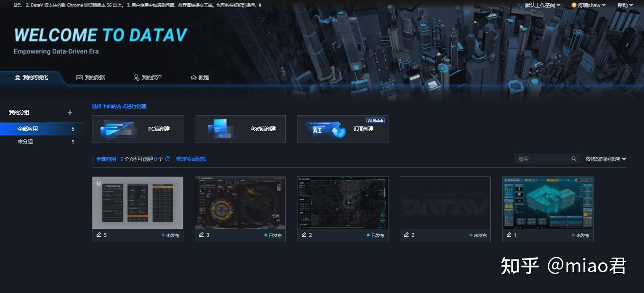This screenshot has width=644, height=293.
Task: Open the PC端创建 creation option
Action: pos(137,128)
